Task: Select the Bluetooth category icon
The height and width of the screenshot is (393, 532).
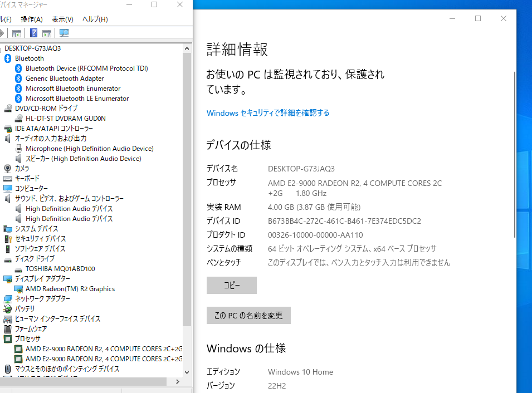Action: (8, 58)
